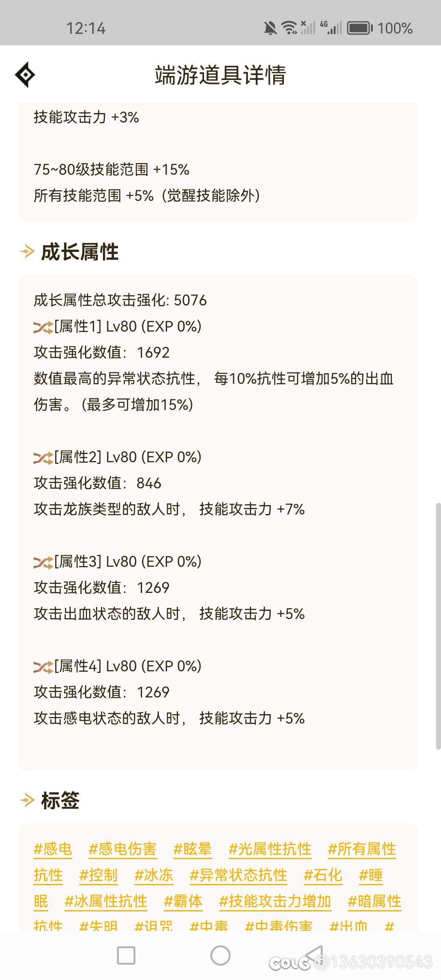Tap shuffle icon beside 属性1

click(x=43, y=327)
